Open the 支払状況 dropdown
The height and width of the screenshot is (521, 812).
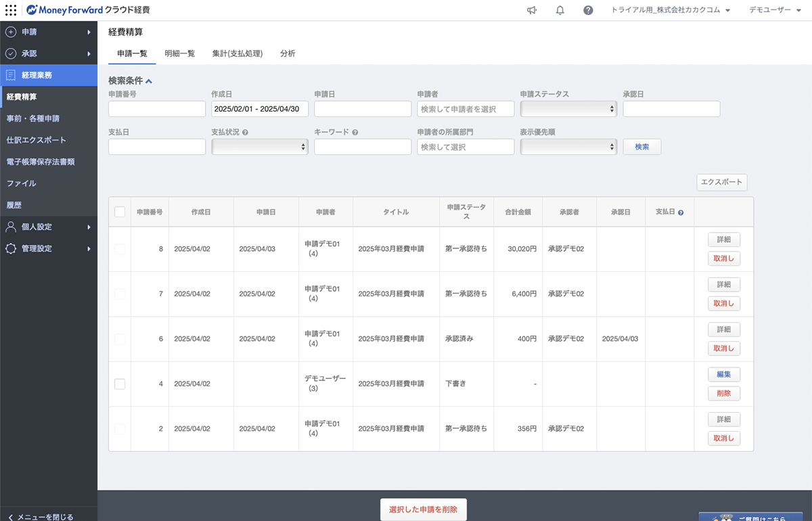click(260, 147)
